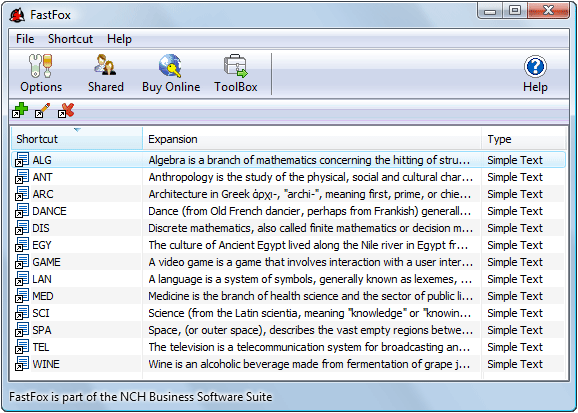Select the DANCE shortcut name

(x=49, y=211)
